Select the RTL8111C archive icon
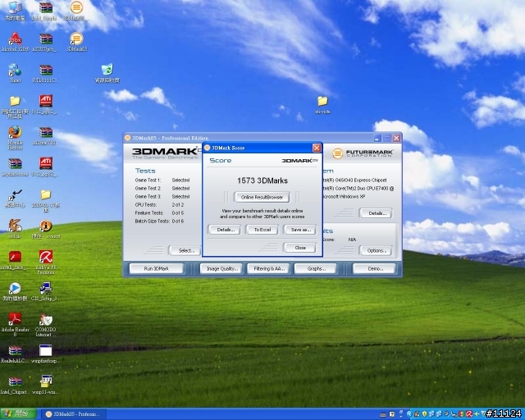Viewport: 525px width, 420px height. point(46,73)
